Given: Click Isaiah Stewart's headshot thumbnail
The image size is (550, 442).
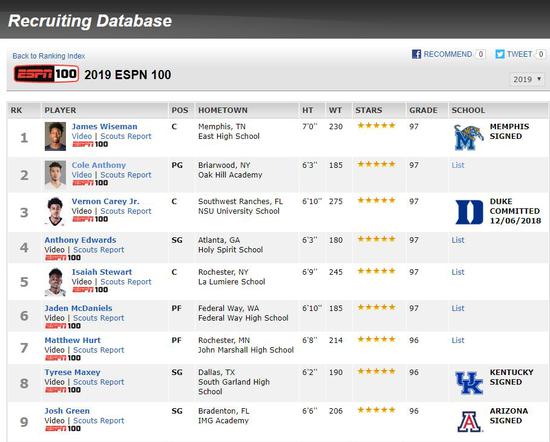Looking at the screenshot, I should (55, 282).
